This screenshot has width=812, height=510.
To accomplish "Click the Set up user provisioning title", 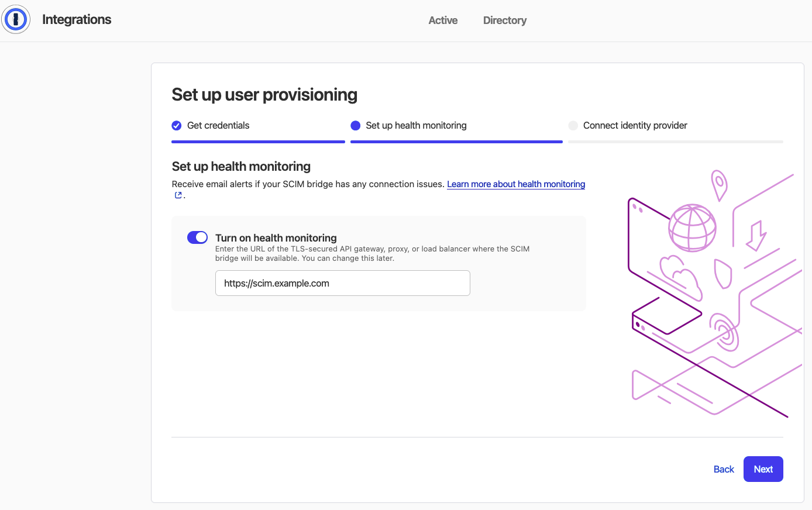I will [264, 95].
